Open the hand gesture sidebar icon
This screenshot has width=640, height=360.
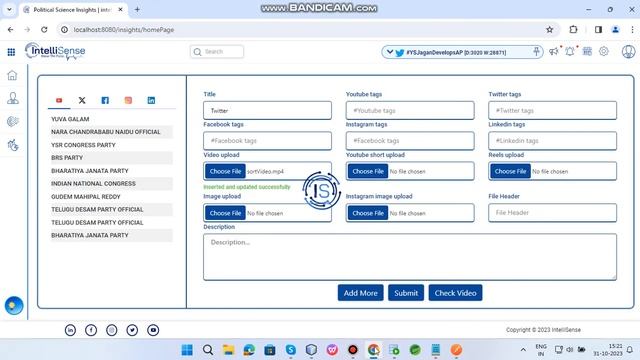[x=13, y=145]
